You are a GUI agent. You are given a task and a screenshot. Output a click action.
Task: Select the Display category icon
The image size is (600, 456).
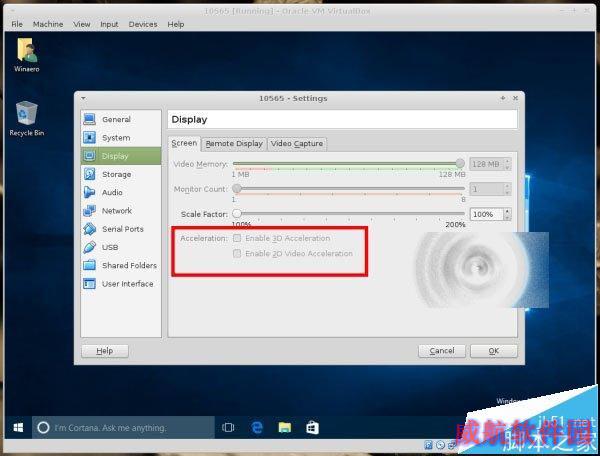click(x=90, y=156)
